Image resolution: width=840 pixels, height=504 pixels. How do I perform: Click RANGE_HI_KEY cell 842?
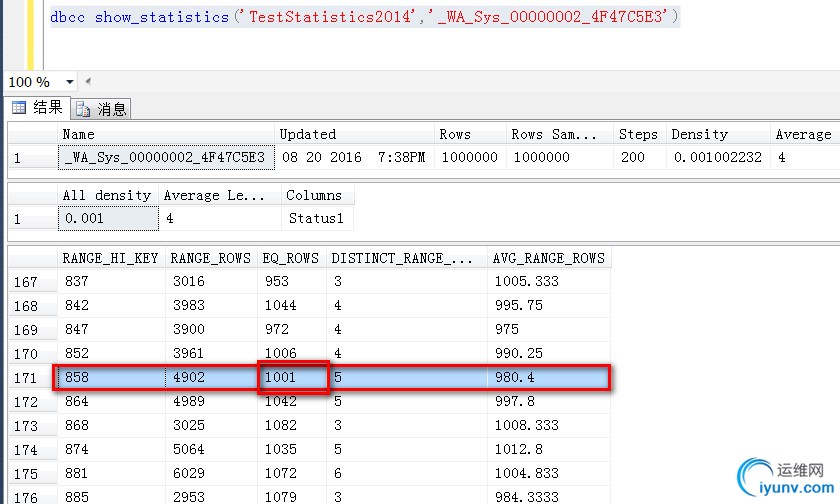point(111,305)
